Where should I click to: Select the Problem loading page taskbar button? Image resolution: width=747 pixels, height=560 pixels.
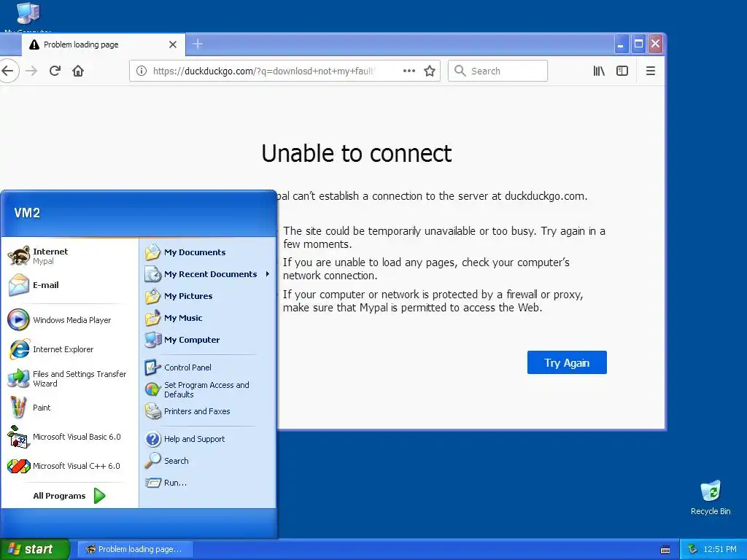[135, 549]
